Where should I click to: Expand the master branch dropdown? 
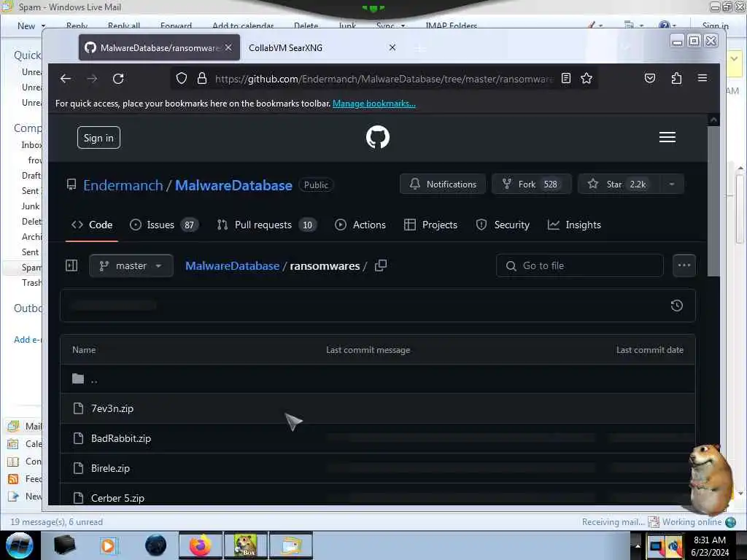pyautogui.click(x=131, y=265)
